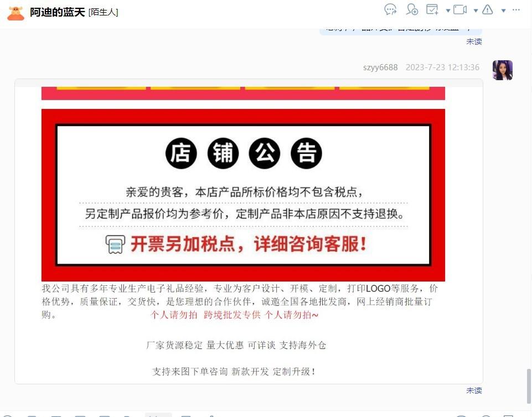Click the chat window vertical scrollbar thumb

coord(529,386)
